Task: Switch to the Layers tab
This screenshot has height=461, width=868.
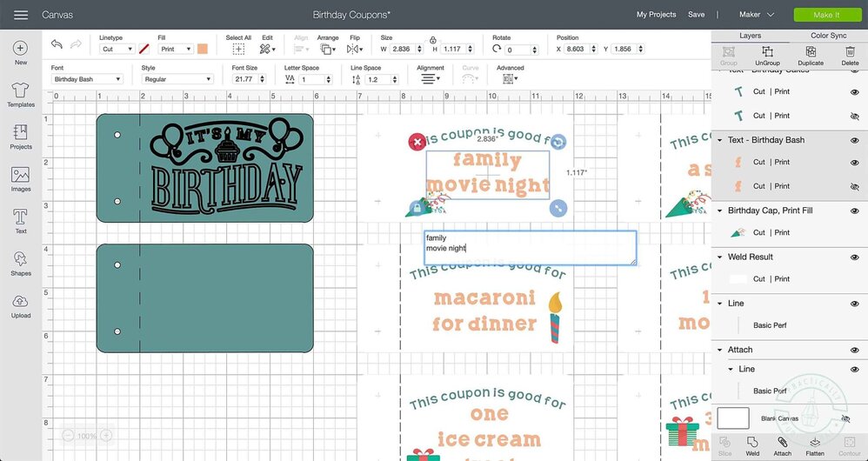Action: coord(750,36)
